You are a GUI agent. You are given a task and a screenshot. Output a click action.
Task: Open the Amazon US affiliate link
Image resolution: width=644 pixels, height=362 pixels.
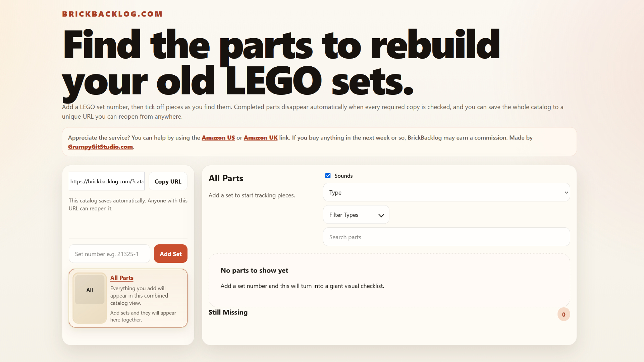click(x=218, y=137)
